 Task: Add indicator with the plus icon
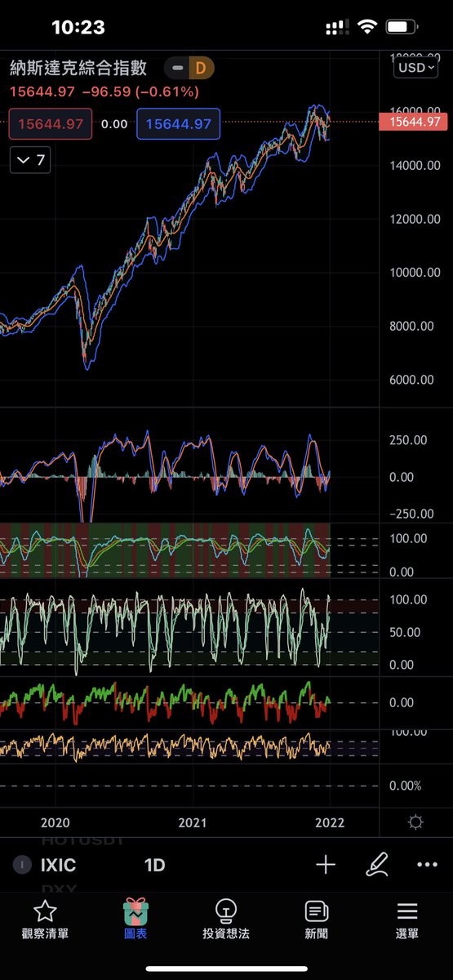[326, 865]
